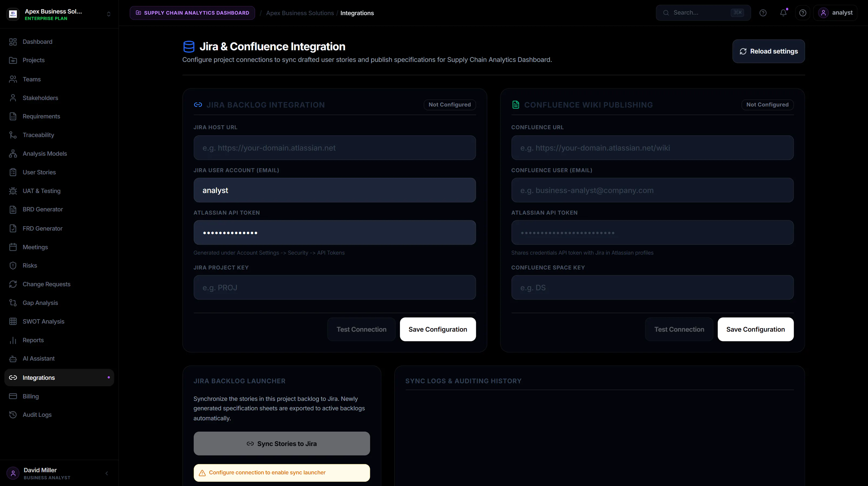Select Audit Logs from the sidebar

59,415
